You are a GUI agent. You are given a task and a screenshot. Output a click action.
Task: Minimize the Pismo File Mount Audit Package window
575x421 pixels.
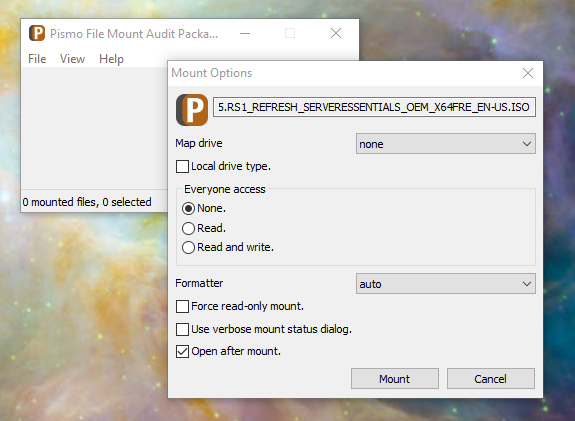(245, 33)
